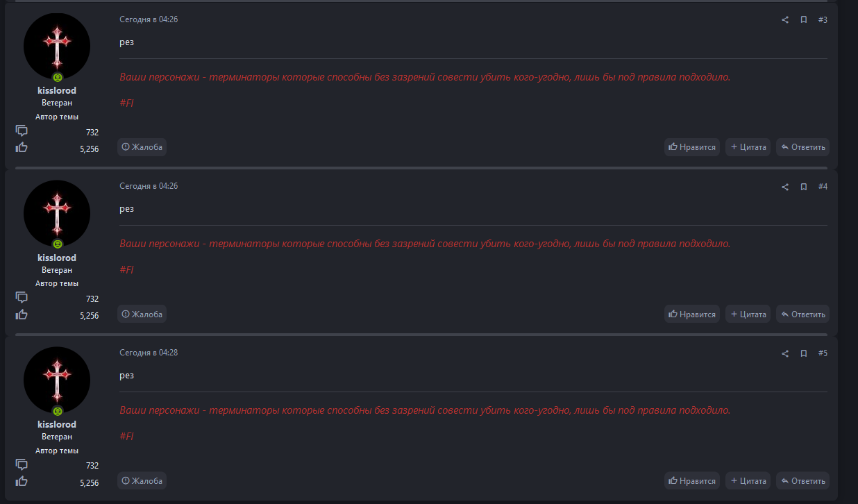This screenshot has width=858, height=504.
Task: Open kisslorod avatar in post #3
Action: pos(57,46)
